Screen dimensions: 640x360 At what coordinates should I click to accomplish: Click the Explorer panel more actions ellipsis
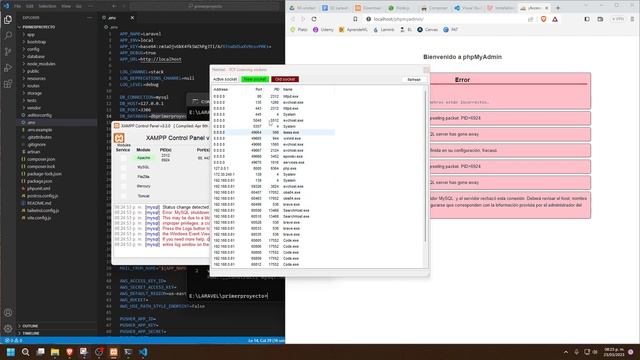point(89,18)
